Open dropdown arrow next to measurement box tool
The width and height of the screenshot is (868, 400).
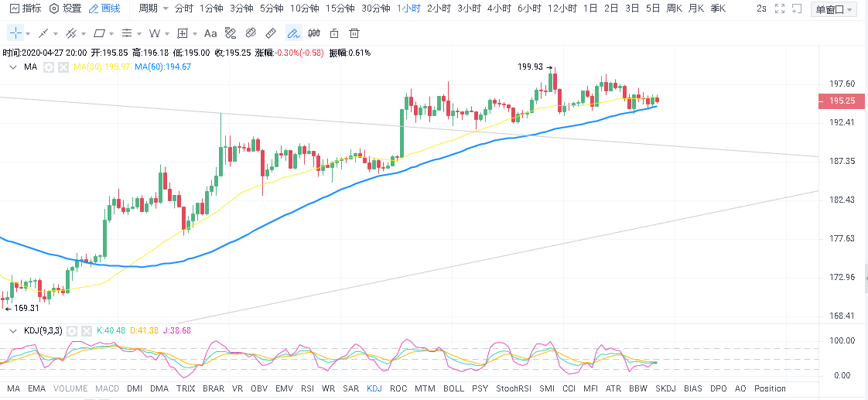195,34
